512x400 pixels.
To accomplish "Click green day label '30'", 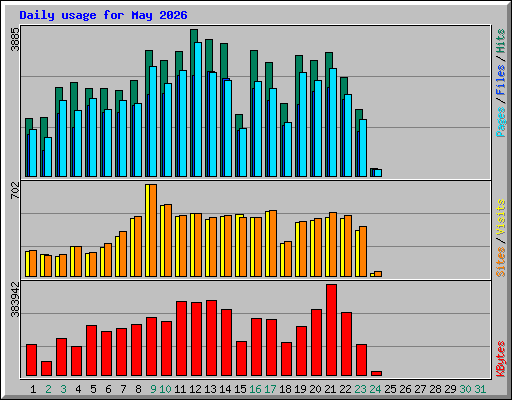I will (x=465, y=389).
